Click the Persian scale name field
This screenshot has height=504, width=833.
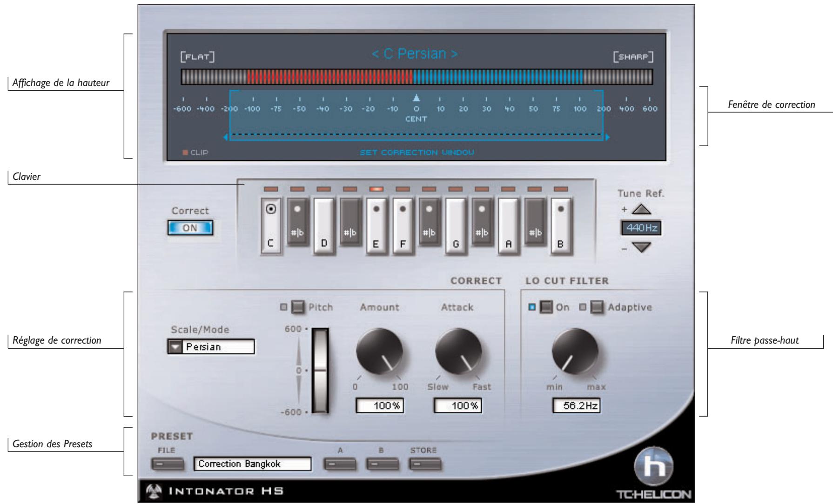[217, 347]
